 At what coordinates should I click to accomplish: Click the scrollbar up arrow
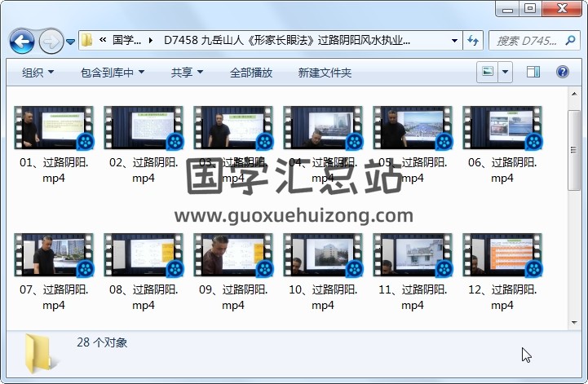click(574, 94)
